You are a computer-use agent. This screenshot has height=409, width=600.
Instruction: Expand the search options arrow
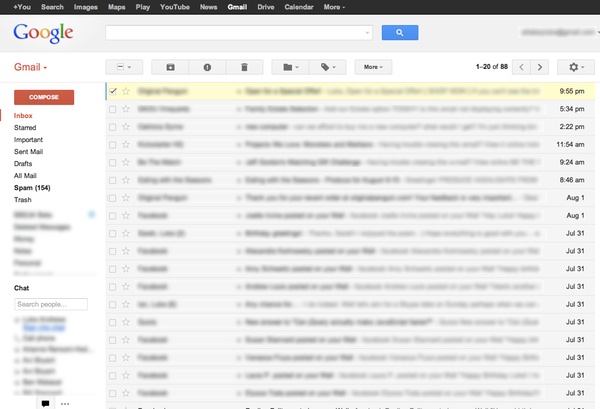coord(367,33)
